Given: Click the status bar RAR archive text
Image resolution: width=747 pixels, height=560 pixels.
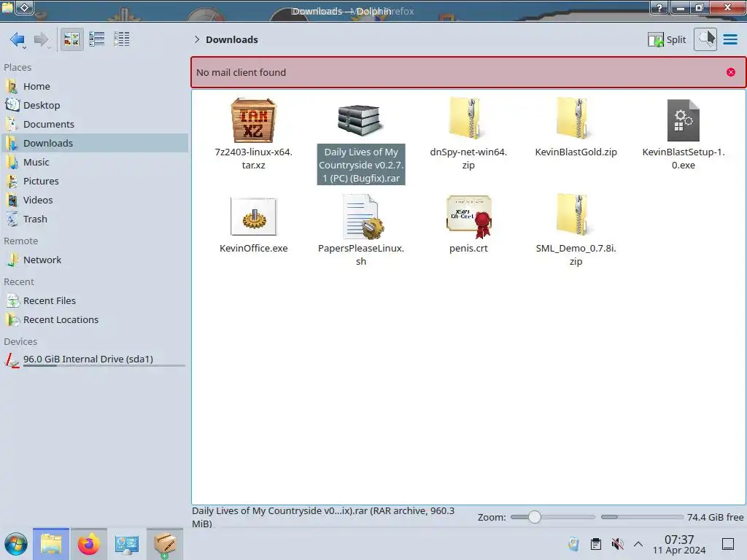Looking at the screenshot, I should 323,517.
